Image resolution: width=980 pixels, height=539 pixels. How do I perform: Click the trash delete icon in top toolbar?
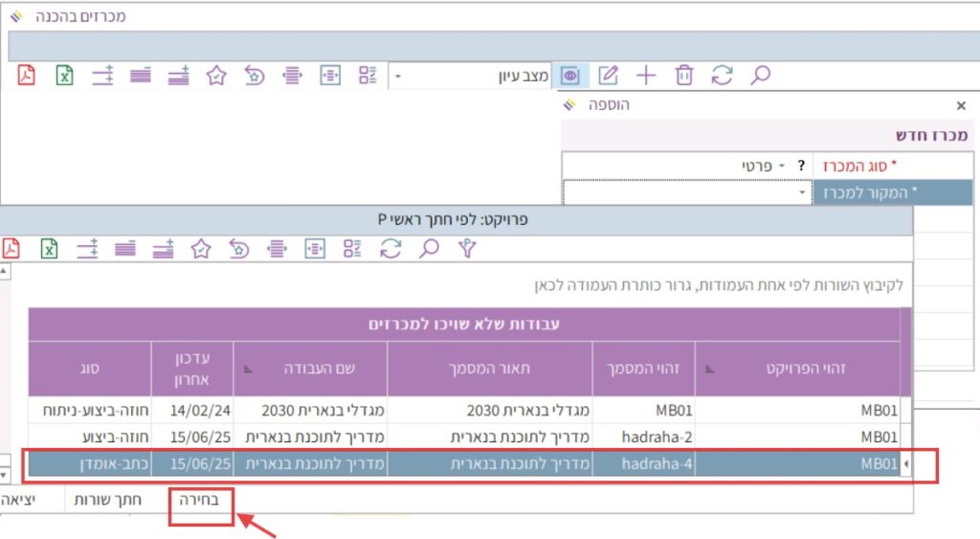[684, 76]
